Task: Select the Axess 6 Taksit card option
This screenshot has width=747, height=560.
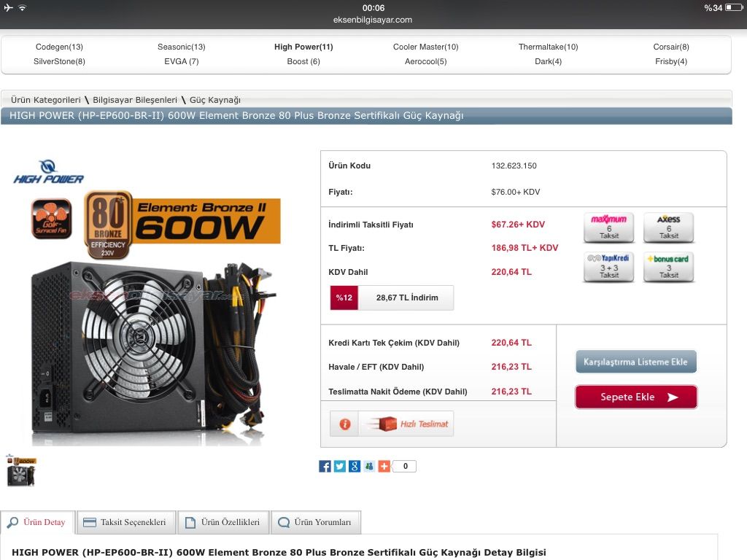Action: point(668,227)
